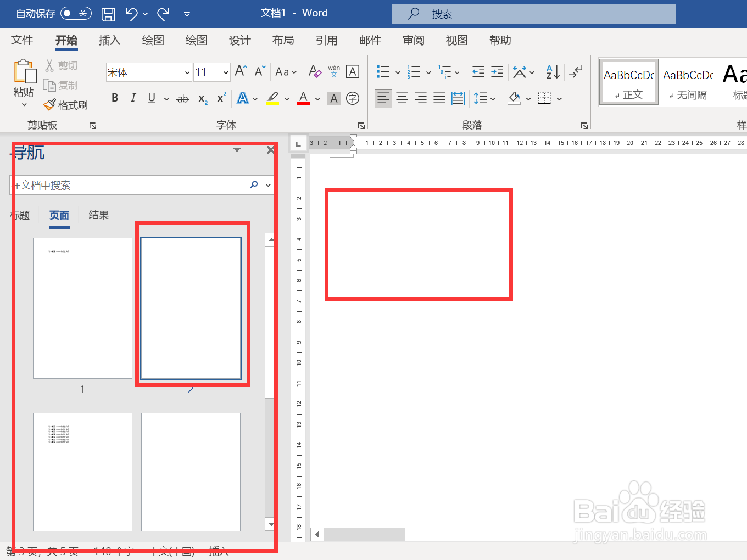Align text left
747x560 pixels.
(383, 98)
